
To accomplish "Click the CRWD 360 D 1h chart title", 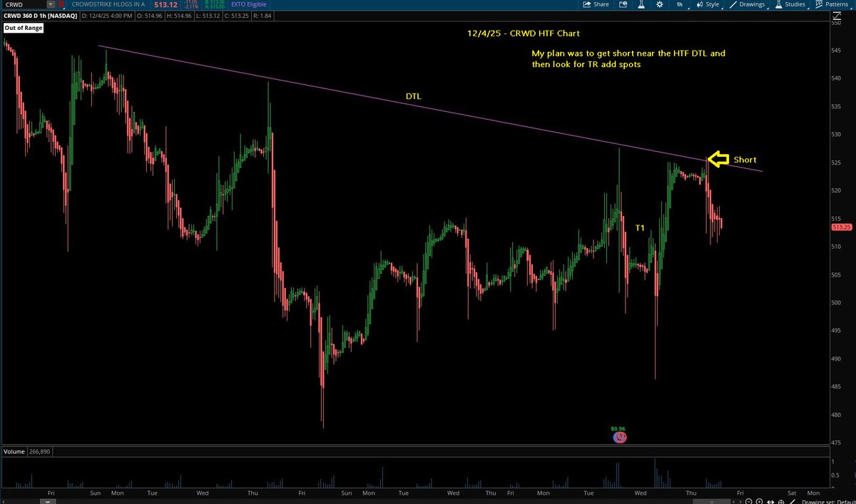I will pos(41,16).
